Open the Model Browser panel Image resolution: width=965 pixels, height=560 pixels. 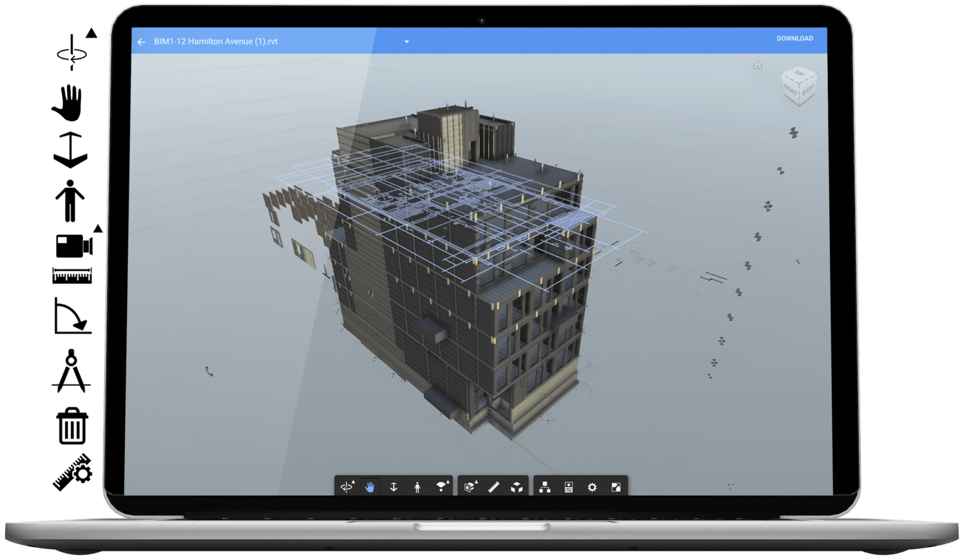coord(545,487)
